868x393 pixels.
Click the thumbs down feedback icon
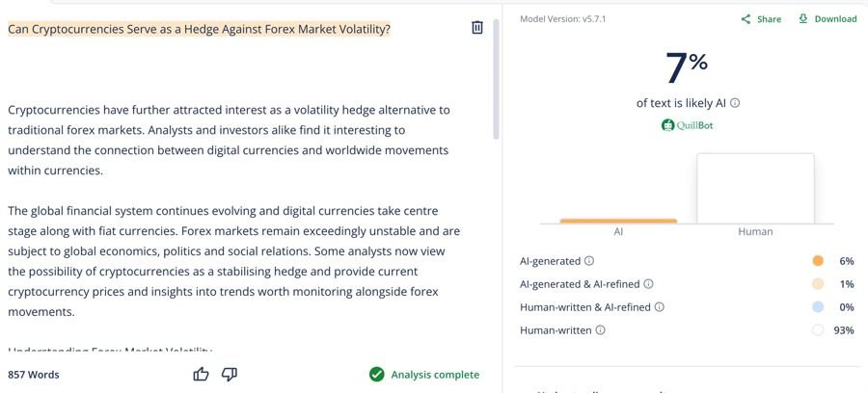tap(230, 374)
